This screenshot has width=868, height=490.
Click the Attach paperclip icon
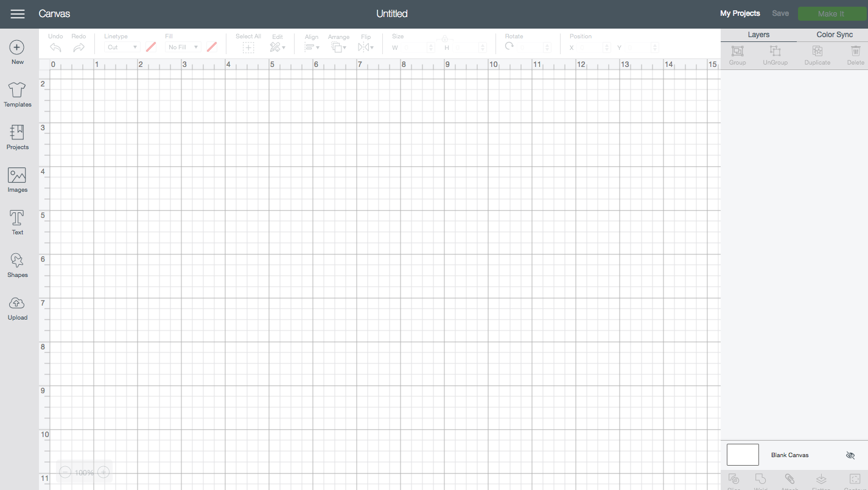coord(789,479)
